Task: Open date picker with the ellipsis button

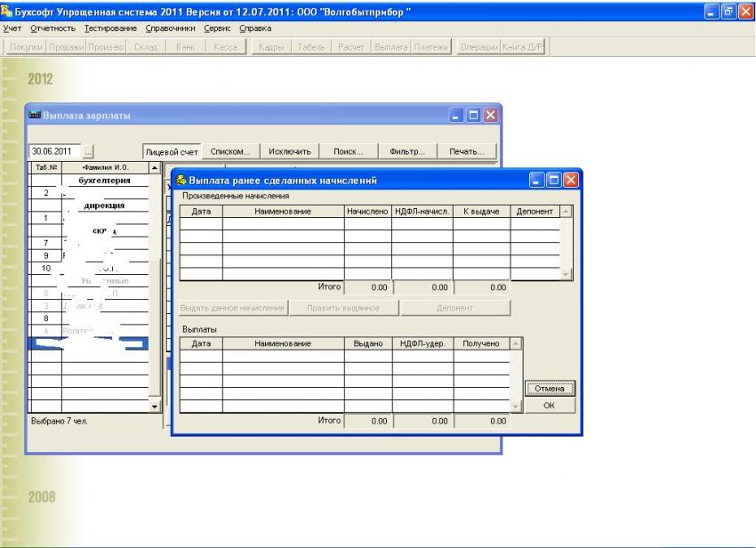Action: [88, 151]
